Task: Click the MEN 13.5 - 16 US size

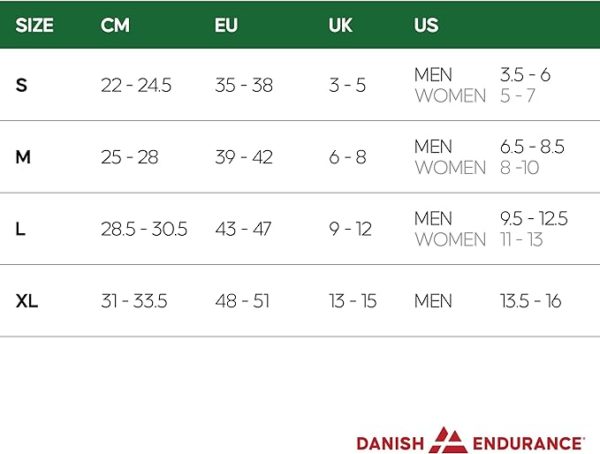Action: pyautogui.click(x=488, y=301)
